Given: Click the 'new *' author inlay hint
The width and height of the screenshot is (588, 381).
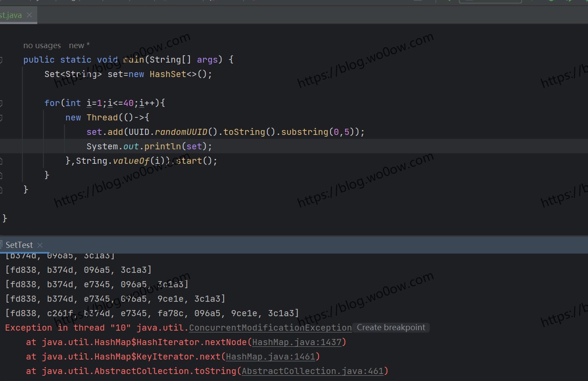Looking at the screenshot, I should (x=79, y=46).
